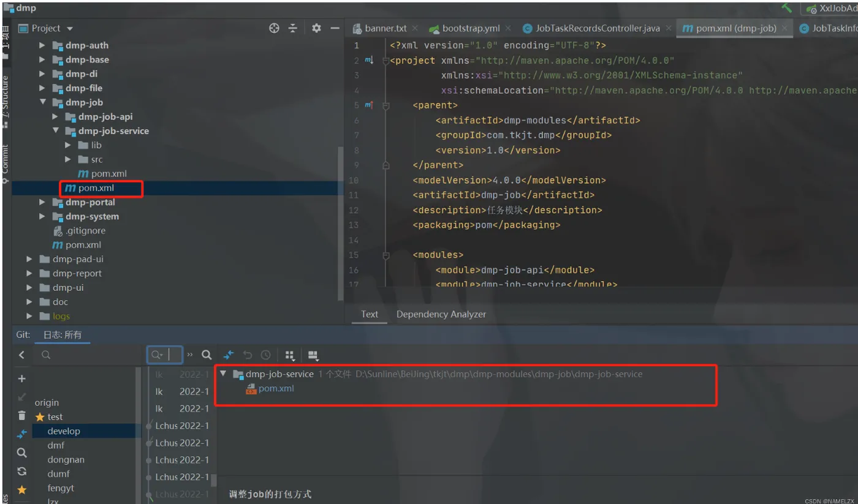Select pom.xml inside dmp-job-service in project tree

click(x=102, y=174)
